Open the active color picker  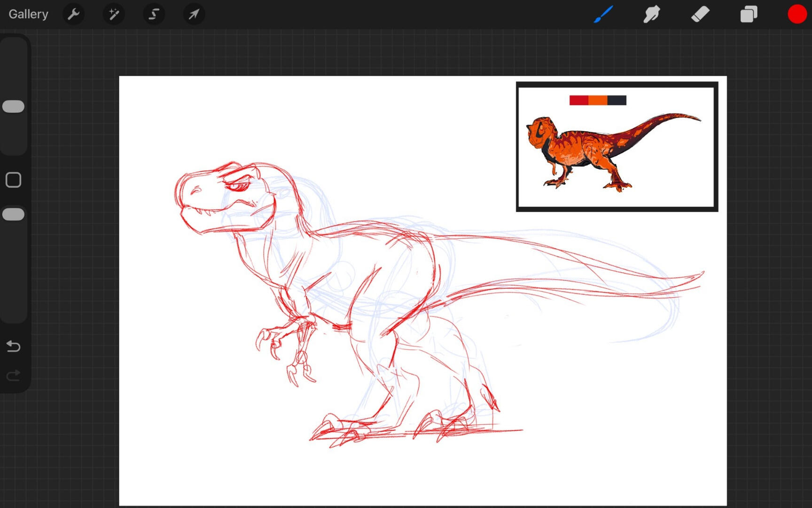coord(796,14)
